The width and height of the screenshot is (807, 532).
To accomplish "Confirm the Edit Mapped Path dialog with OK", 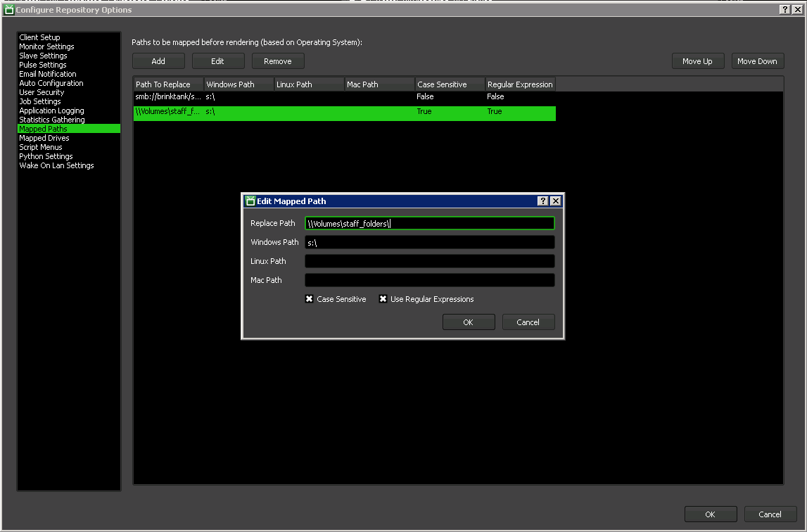I will (468, 322).
